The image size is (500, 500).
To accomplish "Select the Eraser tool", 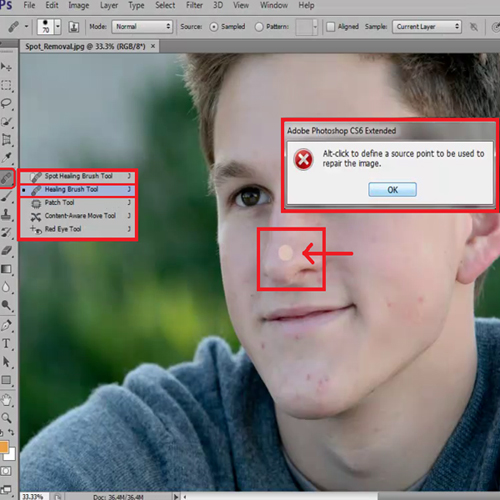I will pos(6,251).
